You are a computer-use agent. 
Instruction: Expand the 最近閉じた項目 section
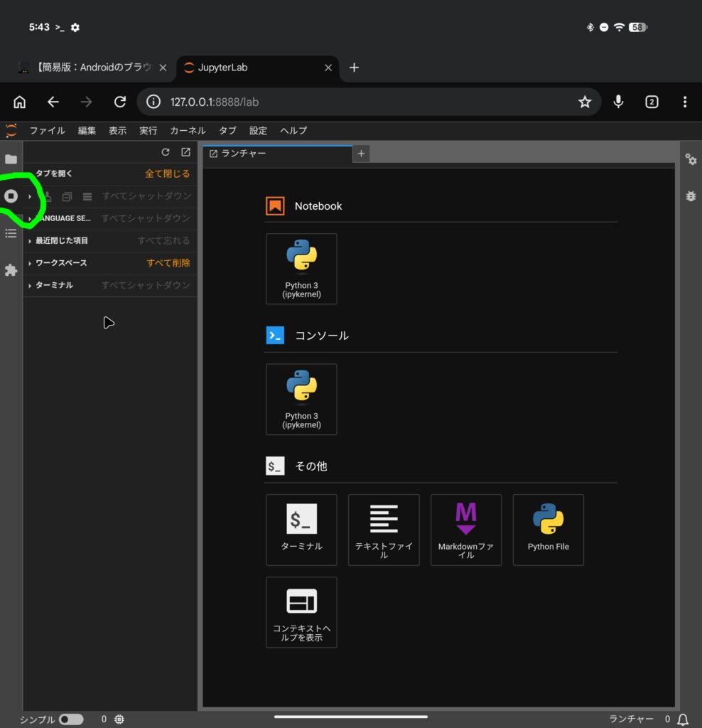(x=62, y=241)
